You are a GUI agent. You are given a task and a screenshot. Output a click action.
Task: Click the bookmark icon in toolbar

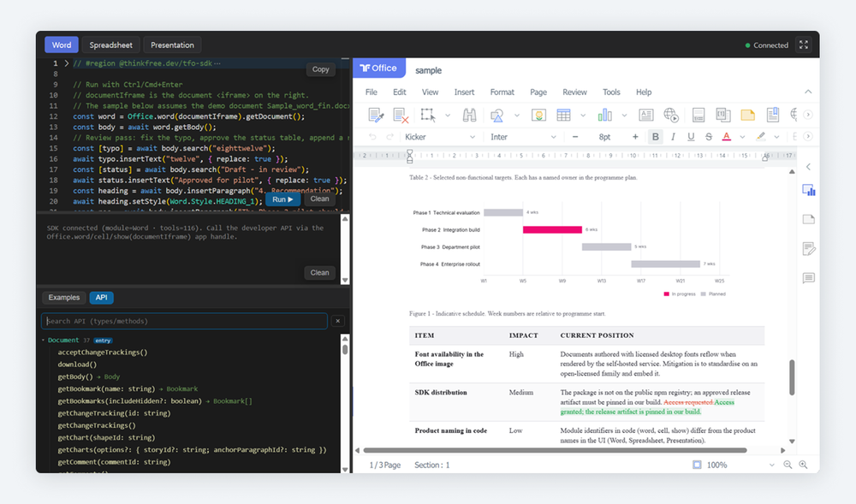pos(773,116)
